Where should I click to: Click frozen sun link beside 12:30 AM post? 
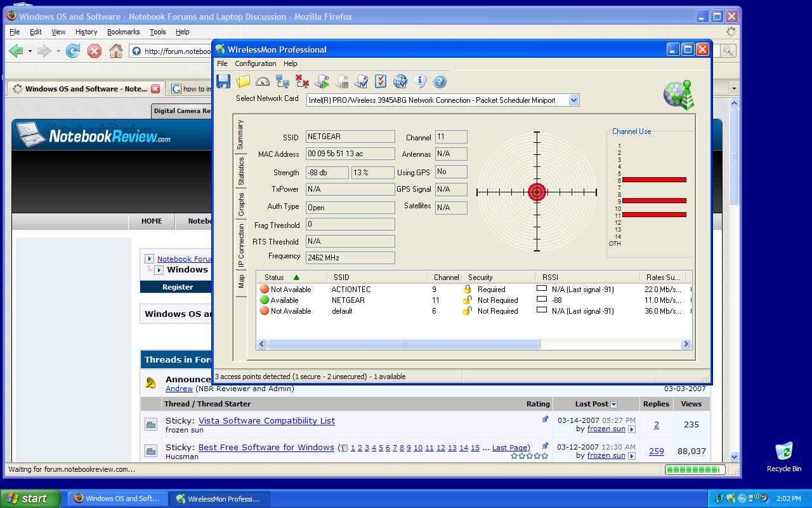(x=606, y=455)
